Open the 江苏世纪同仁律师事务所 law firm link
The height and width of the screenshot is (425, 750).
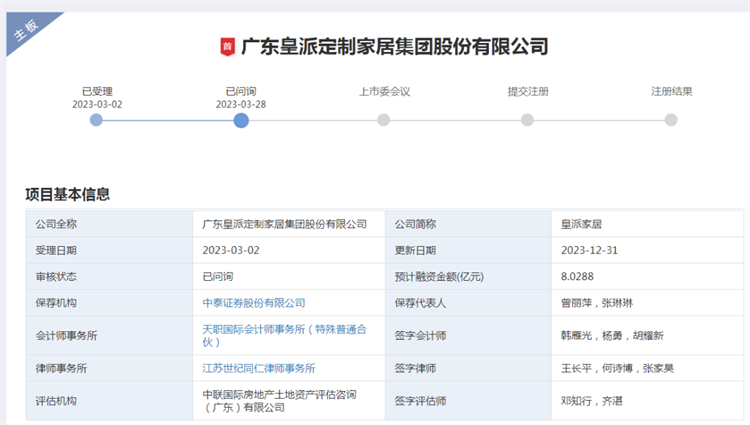pyautogui.click(x=259, y=368)
